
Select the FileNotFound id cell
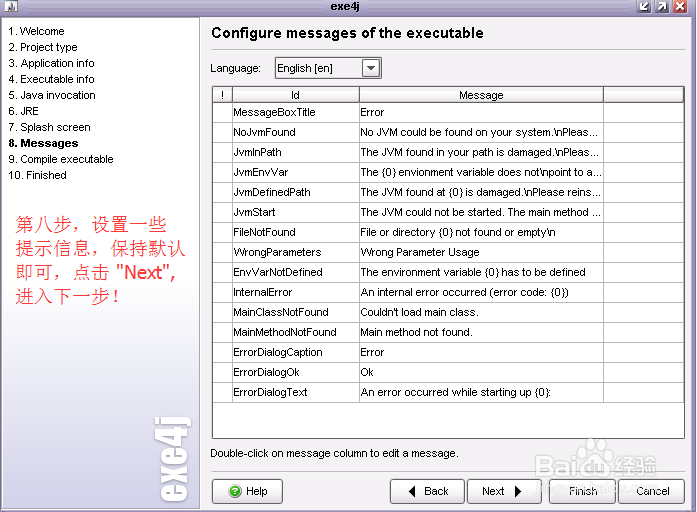pyautogui.click(x=296, y=232)
